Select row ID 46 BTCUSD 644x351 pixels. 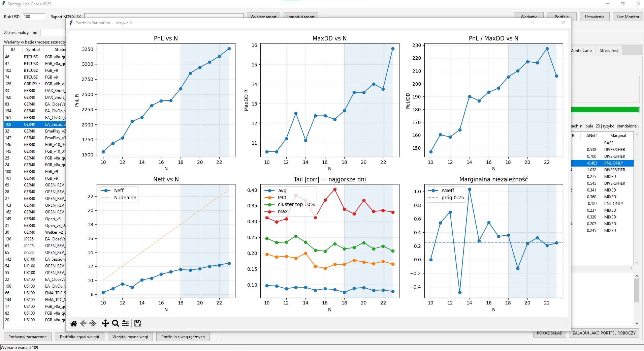35,57
